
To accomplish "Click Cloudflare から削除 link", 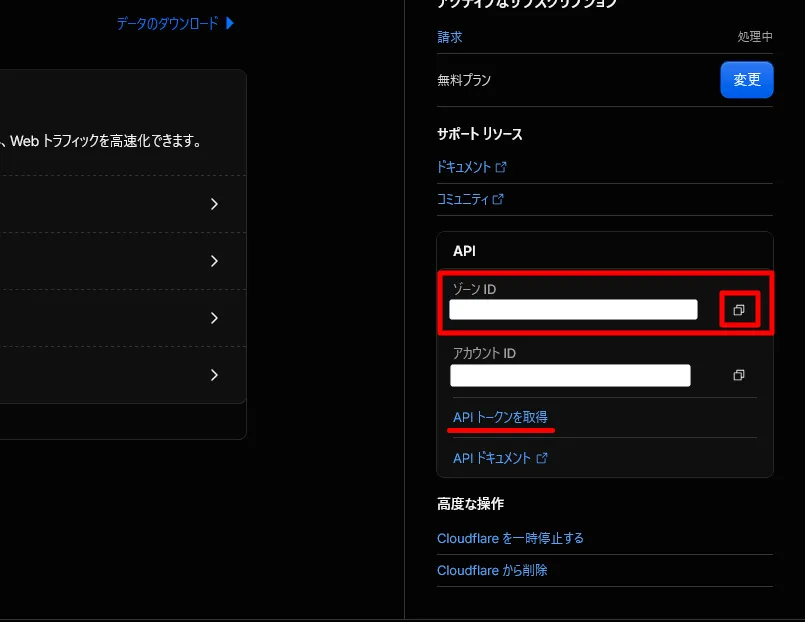I will [492, 570].
